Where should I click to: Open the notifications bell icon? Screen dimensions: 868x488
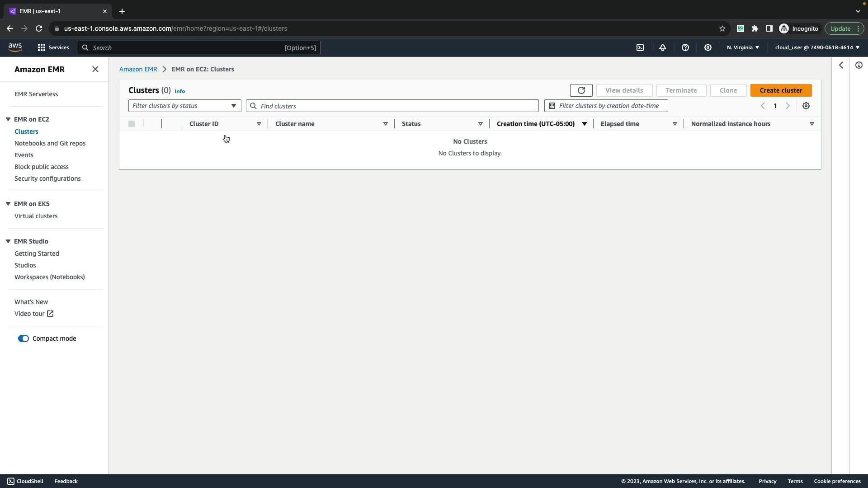coord(662,47)
